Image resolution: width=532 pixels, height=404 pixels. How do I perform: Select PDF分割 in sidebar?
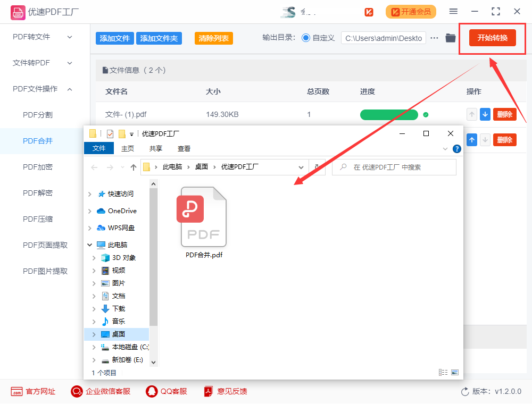[x=38, y=115]
